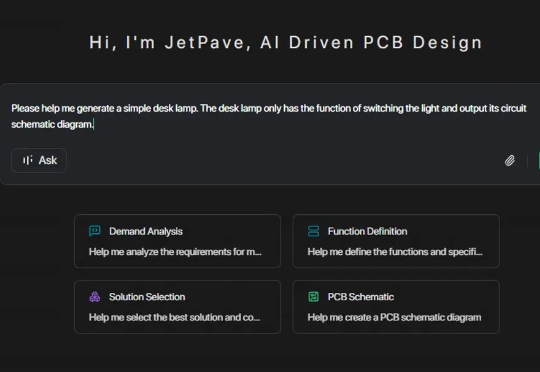
Task: Open the Function Definition suggestion card
Action: (x=396, y=241)
